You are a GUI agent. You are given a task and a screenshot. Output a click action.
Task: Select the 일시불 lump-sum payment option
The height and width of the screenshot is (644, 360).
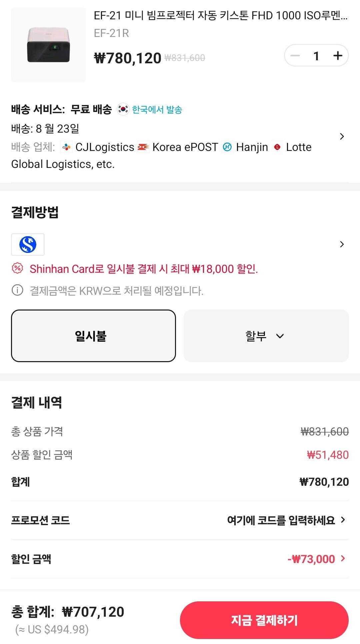93,335
